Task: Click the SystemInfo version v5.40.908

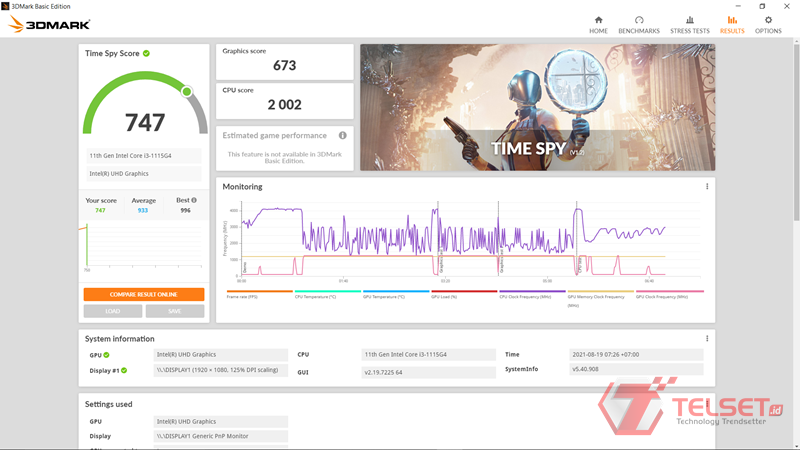Action: [x=636, y=369]
